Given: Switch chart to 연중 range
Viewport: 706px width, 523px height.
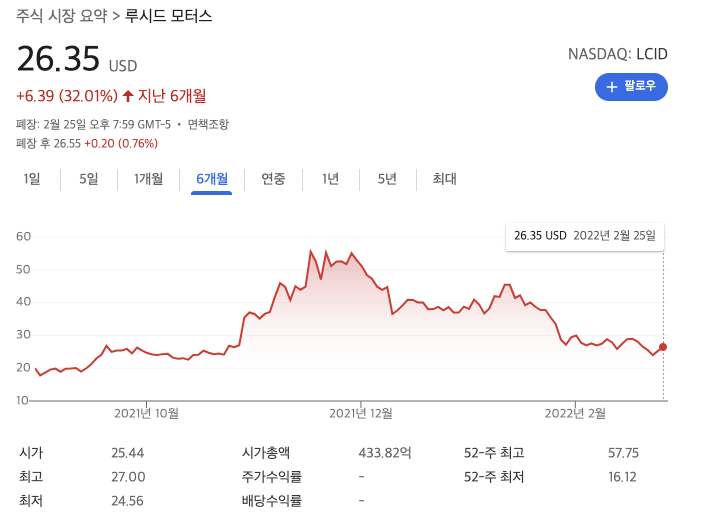Looking at the screenshot, I should [273, 179].
